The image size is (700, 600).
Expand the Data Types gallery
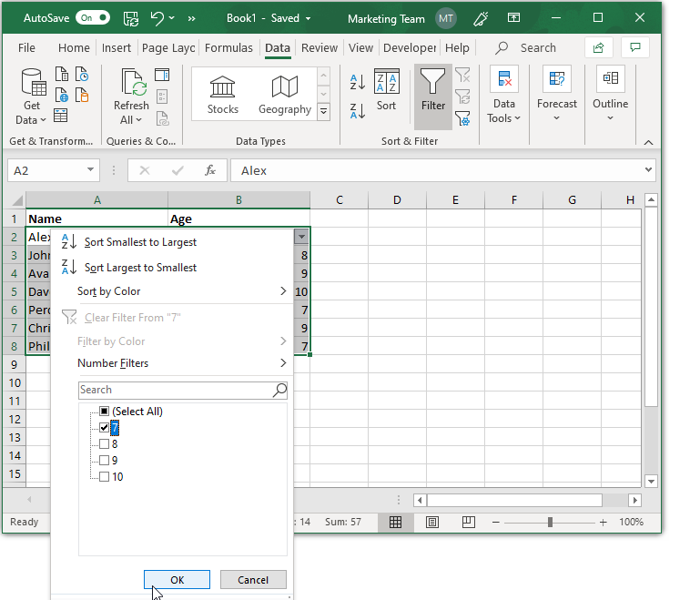click(x=324, y=112)
